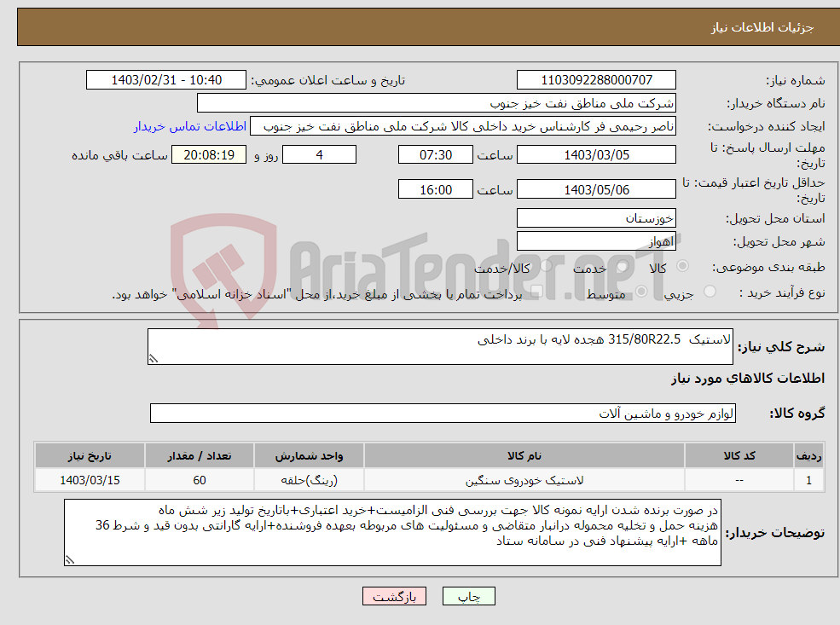Click the تاریخ نیاز column header

click(x=90, y=456)
